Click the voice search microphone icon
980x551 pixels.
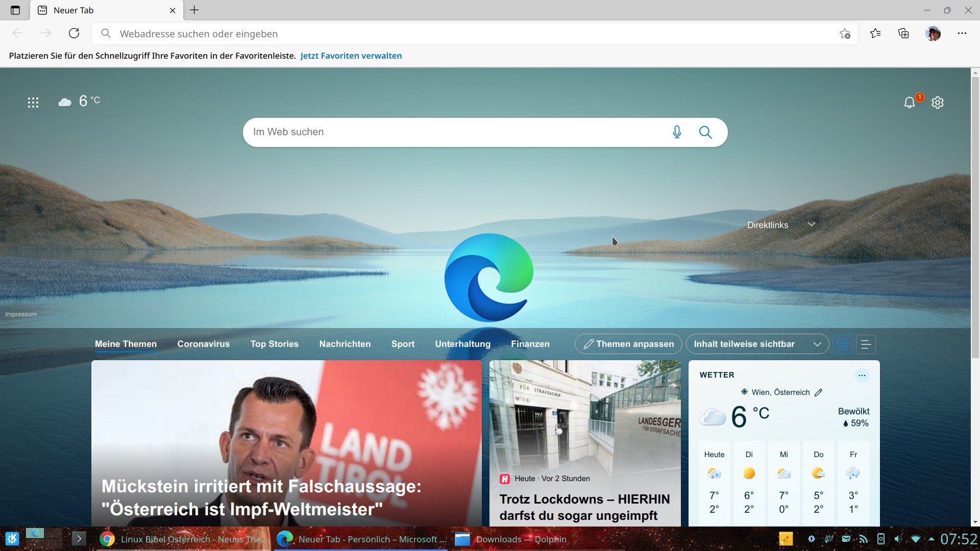tap(676, 132)
